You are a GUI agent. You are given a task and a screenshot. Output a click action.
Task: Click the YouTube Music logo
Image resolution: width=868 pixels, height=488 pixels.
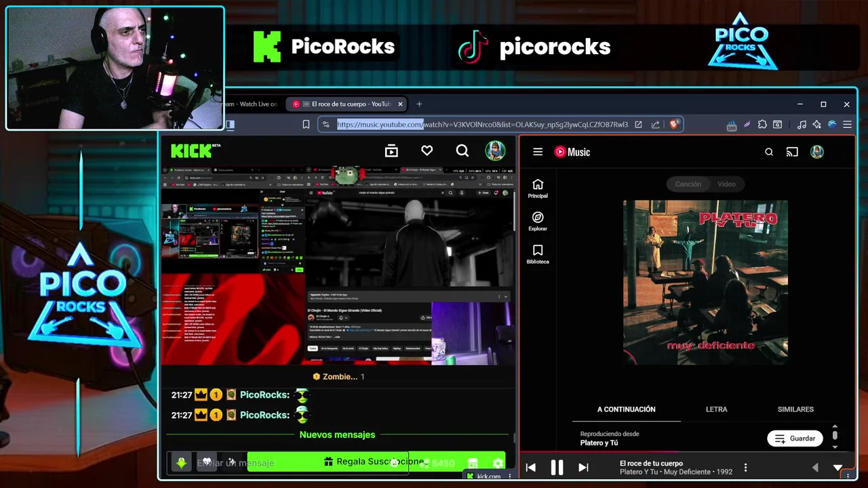[572, 152]
